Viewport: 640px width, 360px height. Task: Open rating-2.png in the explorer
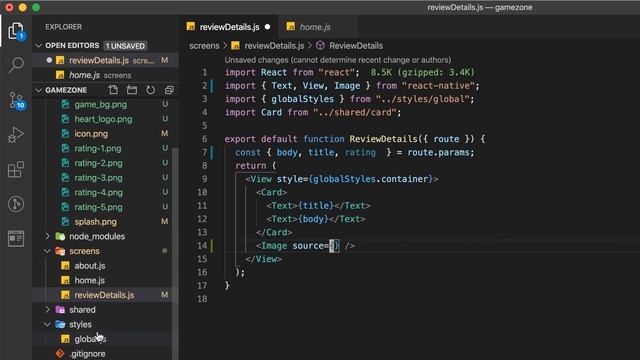point(98,163)
